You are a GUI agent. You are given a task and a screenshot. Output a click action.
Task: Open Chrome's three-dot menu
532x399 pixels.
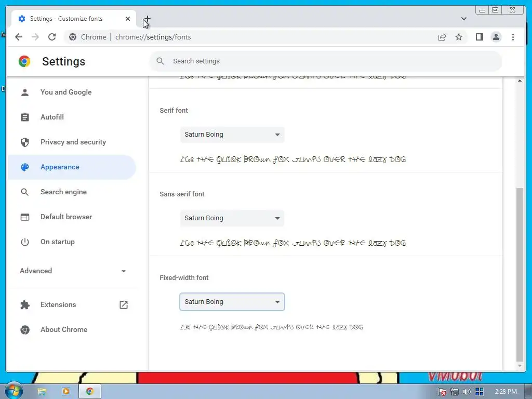[513, 37]
